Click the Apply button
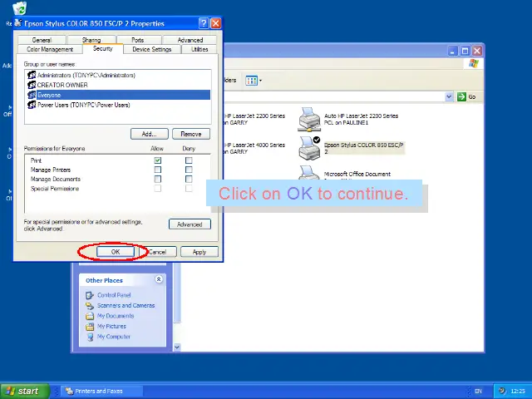 (x=199, y=252)
